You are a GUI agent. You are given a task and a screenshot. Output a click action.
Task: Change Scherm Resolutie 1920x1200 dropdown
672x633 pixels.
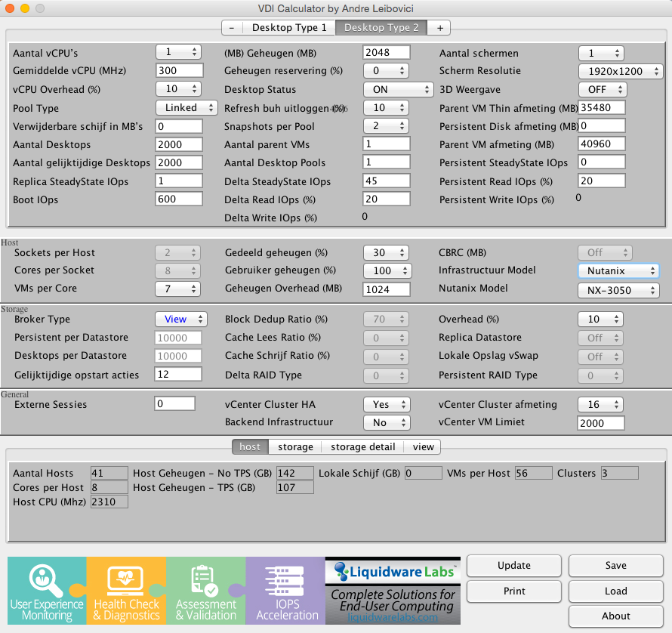[621, 71]
